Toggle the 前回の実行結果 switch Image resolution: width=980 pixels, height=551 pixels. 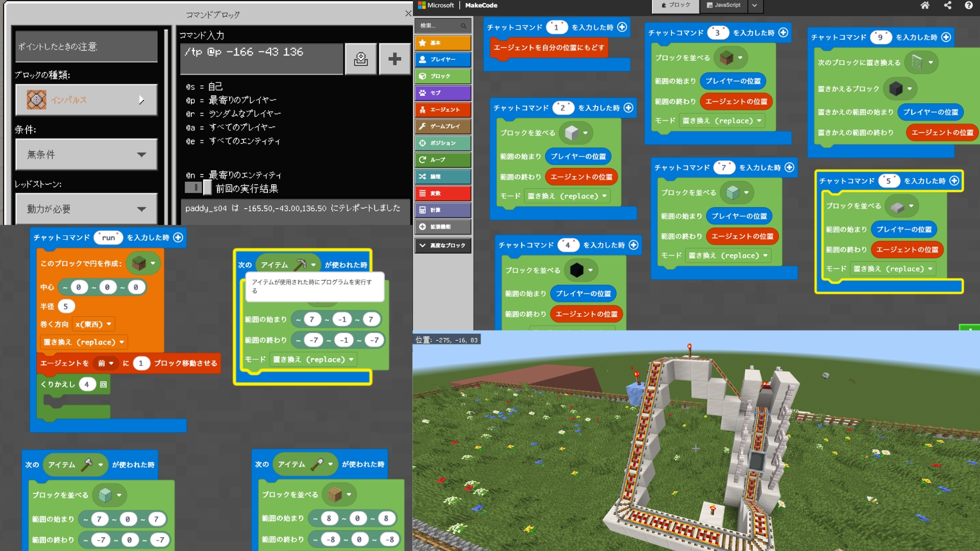pos(198,188)
